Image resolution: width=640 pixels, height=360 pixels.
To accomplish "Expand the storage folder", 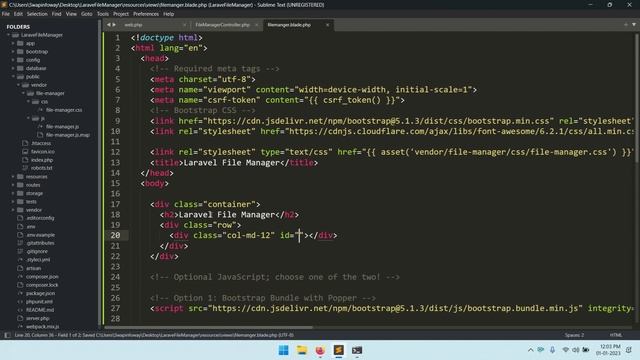I will 13,193.
